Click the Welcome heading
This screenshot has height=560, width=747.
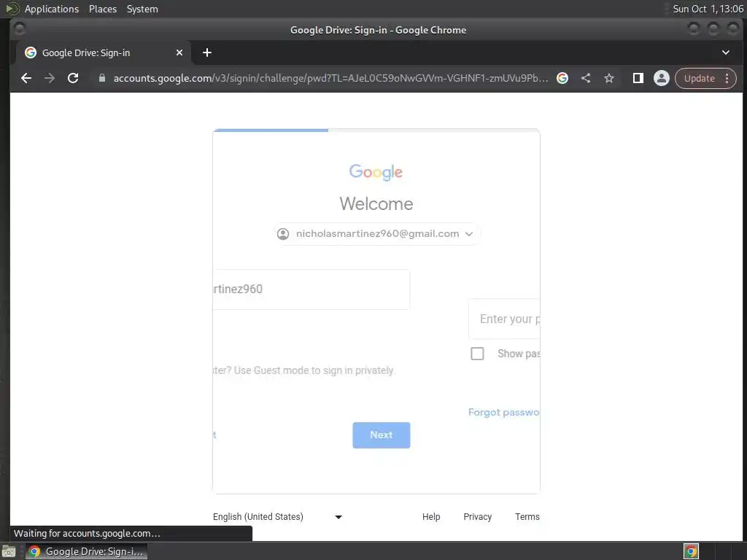click(376, 204)
